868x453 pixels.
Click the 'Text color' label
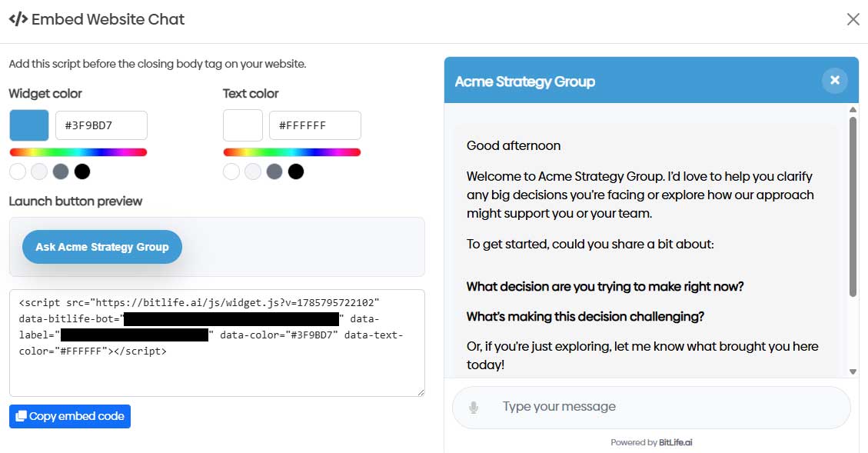coord(251,94)
